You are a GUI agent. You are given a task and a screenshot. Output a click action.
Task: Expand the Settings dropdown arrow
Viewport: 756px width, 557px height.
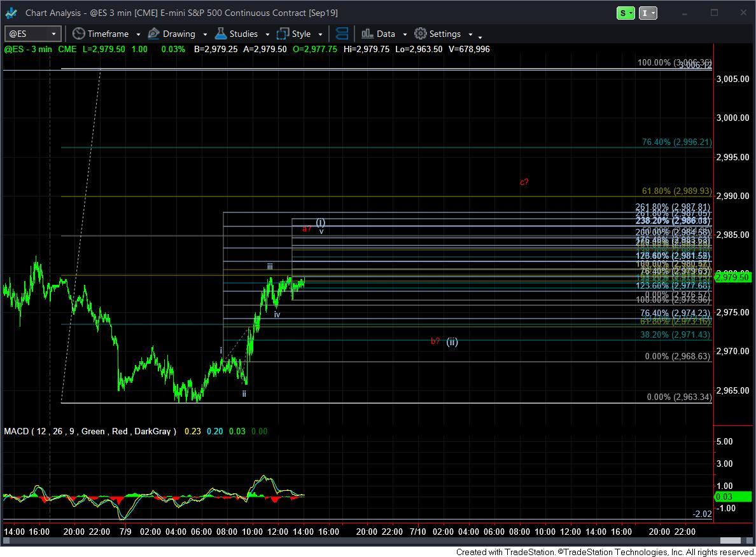coord(470,35)
